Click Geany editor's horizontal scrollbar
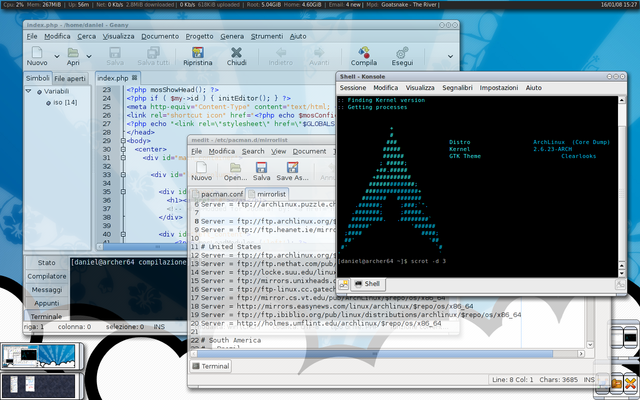Viewport: 640px width, 400px height. tap(143, 247)
